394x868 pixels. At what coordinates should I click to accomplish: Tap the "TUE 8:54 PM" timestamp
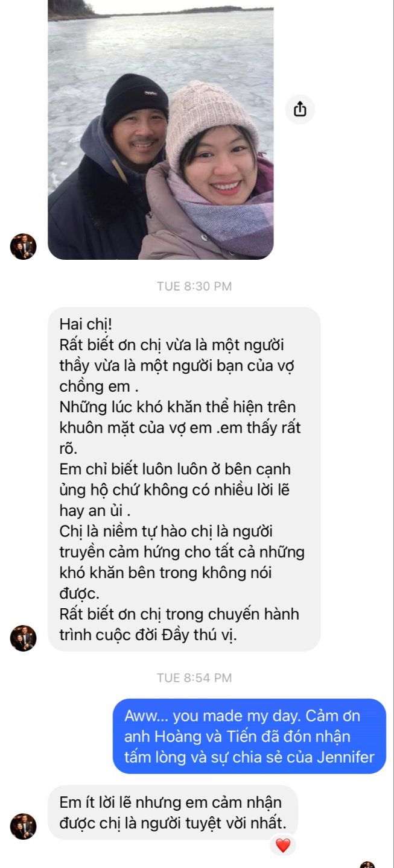tap(194, 678)
